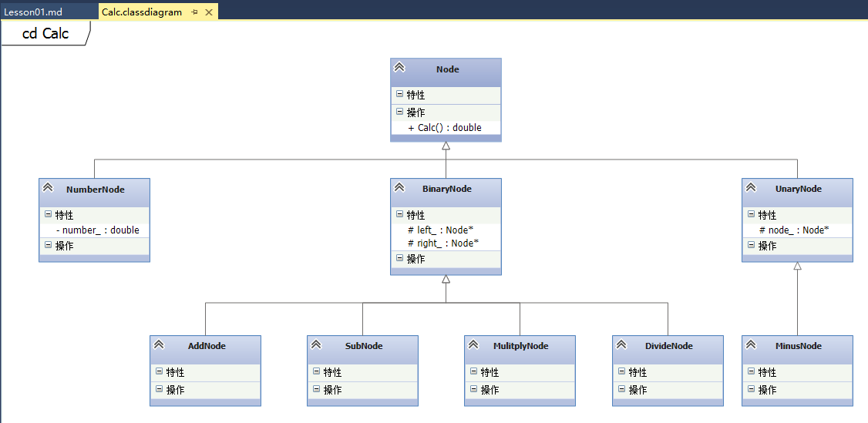Collapse the Node class chevron icon

(399, 67)
